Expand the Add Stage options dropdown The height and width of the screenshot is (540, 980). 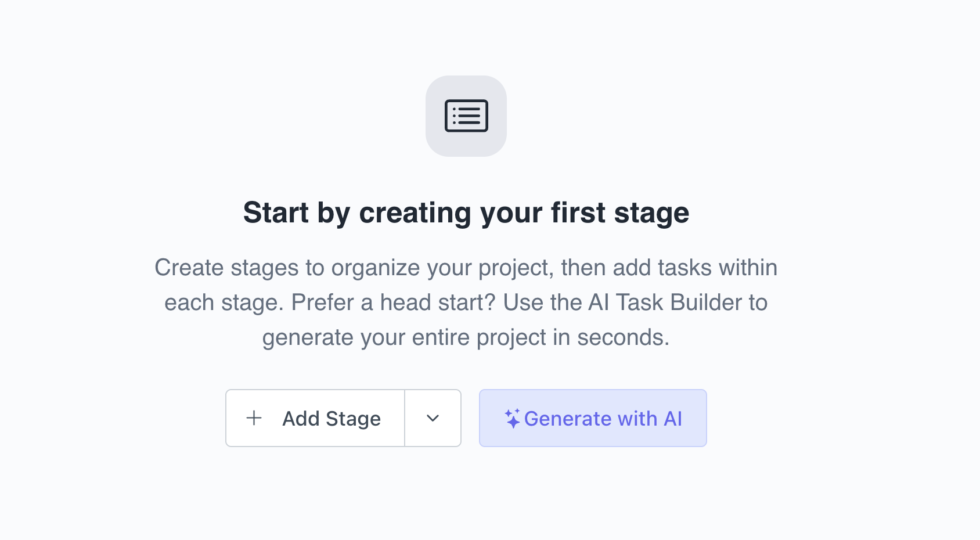coord(433,418)
